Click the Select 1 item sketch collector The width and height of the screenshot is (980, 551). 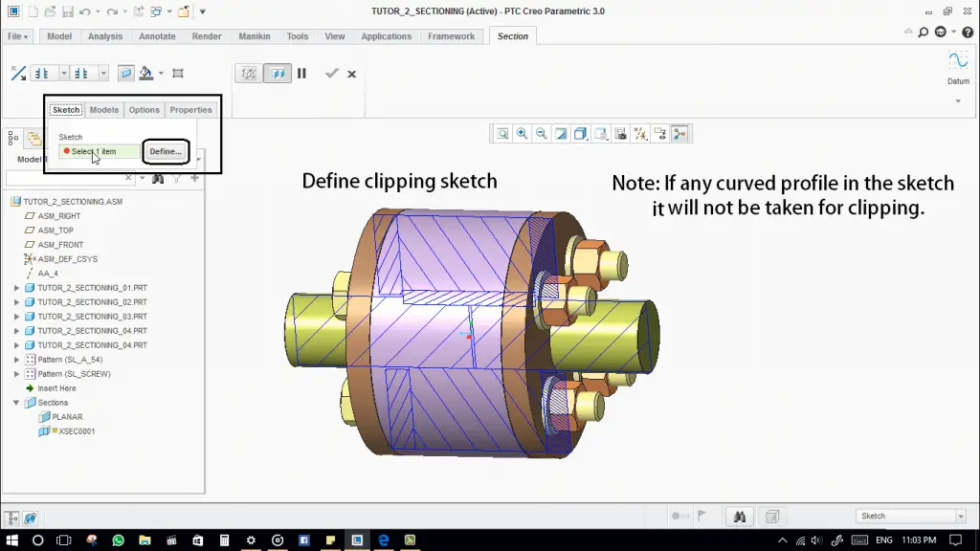pos(98,151)
